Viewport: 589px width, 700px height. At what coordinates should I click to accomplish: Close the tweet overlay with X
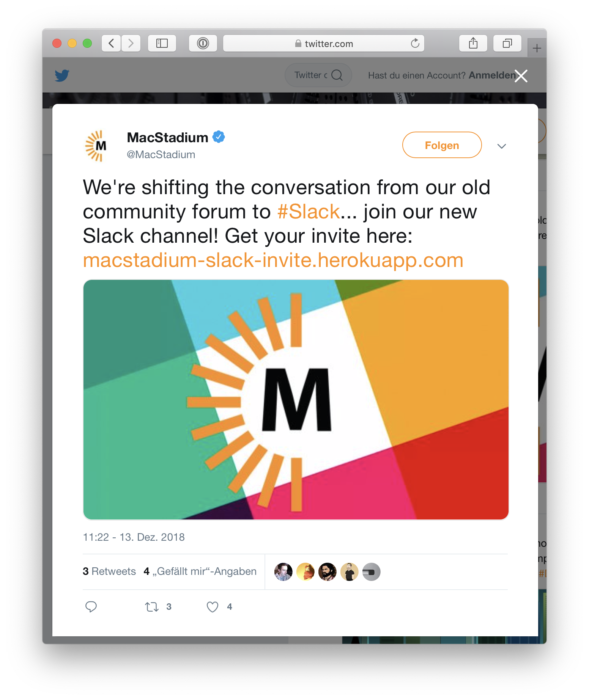[x=521, y=76]
